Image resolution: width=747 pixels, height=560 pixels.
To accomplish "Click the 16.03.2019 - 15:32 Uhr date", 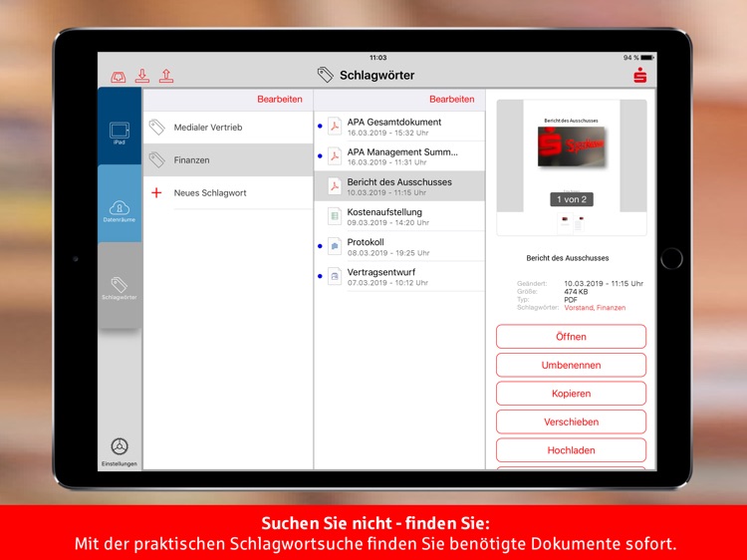I will (x=387, y=133).
